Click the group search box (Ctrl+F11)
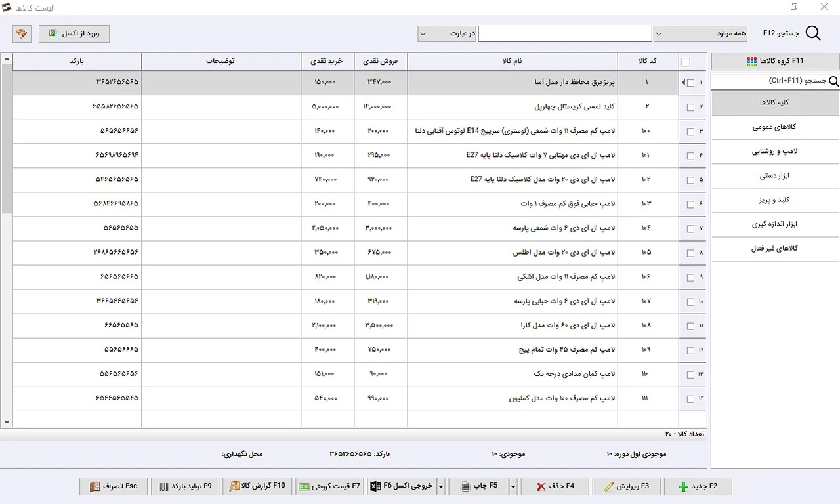Viewport: 840px width, 504px height. pyautogui.click(x=775, y=81)
